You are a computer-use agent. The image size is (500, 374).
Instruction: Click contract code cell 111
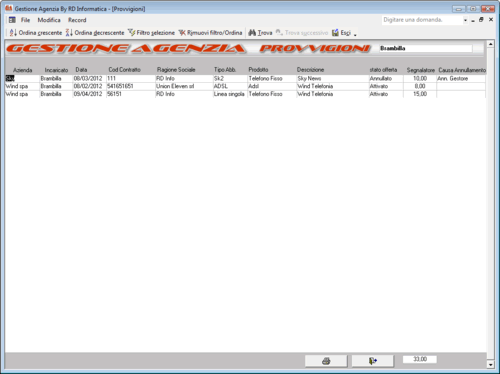pos(130,78)
